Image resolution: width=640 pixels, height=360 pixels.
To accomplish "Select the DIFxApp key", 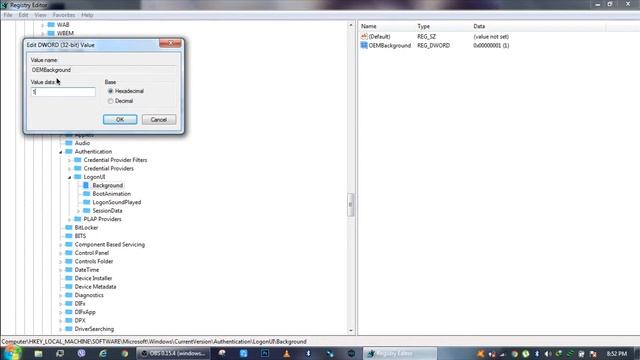I will [85, 312].
